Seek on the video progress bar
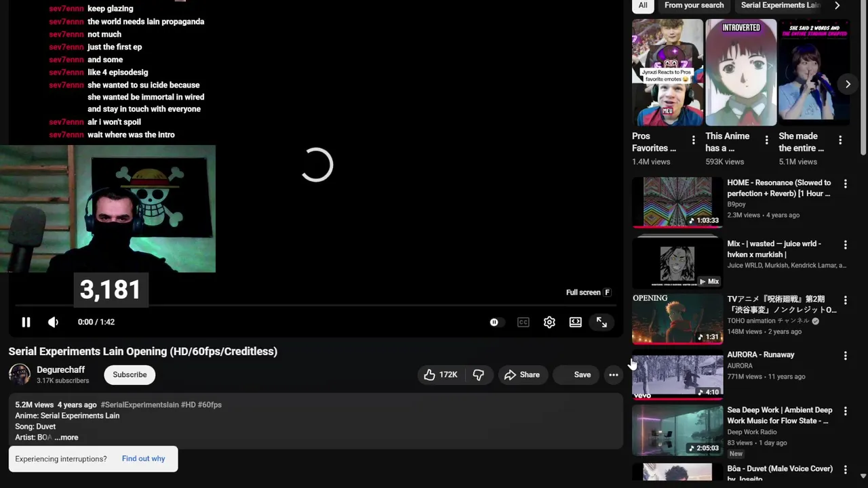 pyautogui.click(x=315, y=306)
